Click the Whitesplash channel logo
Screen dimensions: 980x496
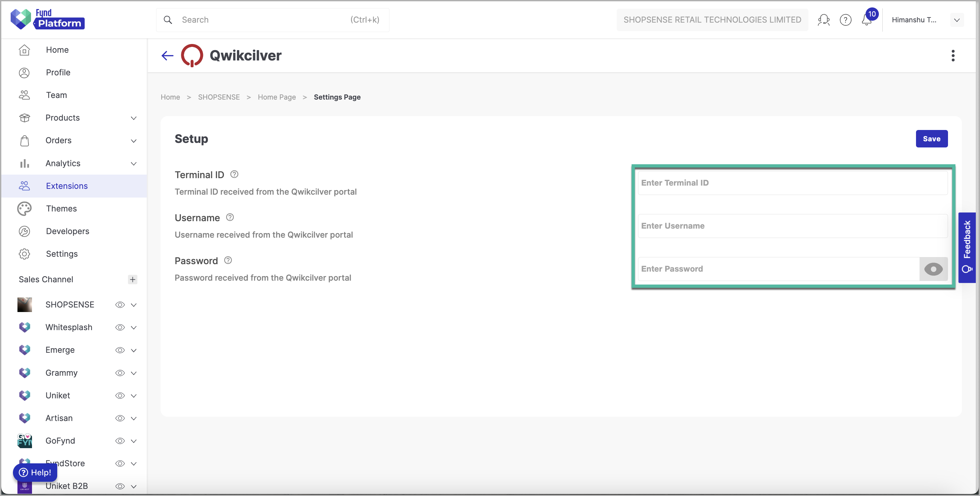pos(25,327)
